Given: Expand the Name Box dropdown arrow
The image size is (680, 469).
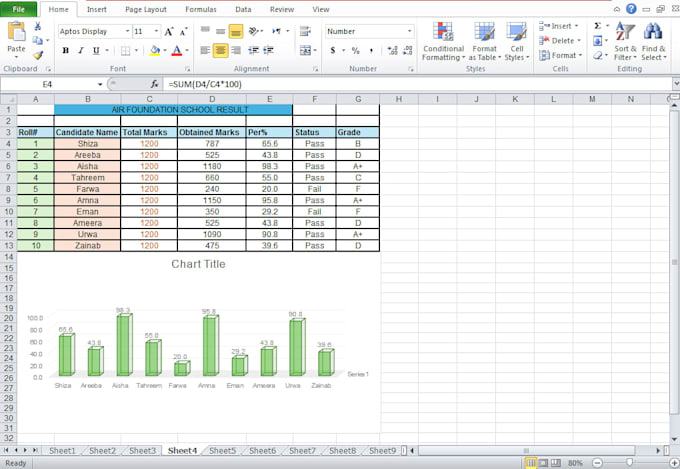Looking at the screenshot, I should pos(100,84).
